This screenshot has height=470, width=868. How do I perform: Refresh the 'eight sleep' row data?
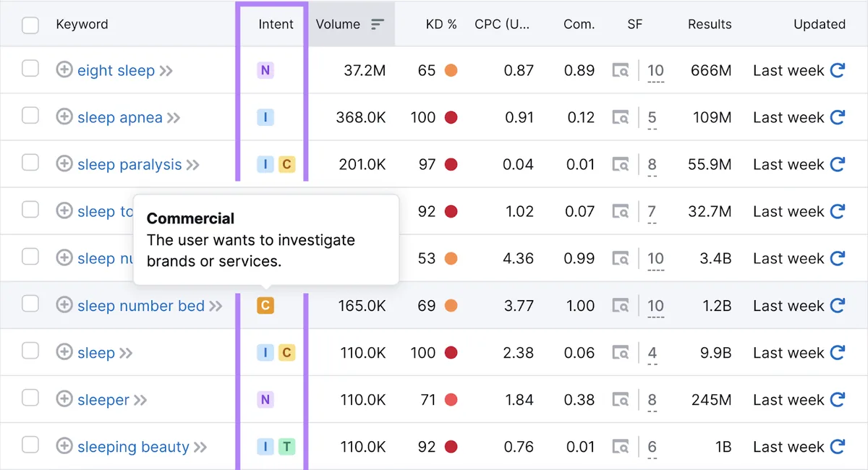coord(838,70)
